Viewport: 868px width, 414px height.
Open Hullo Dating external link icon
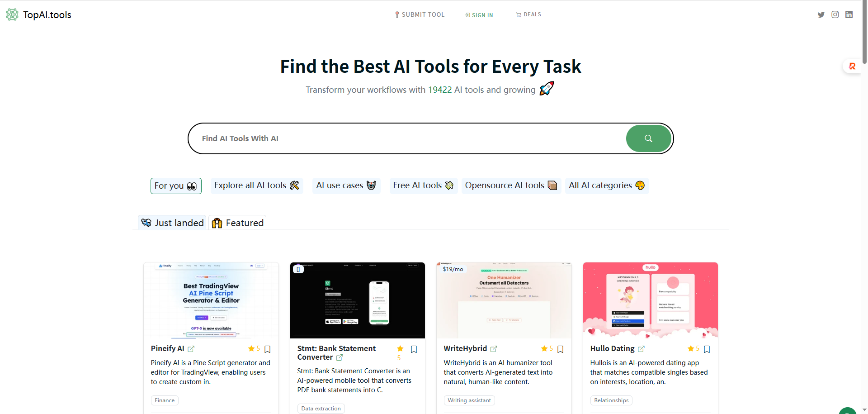tap(641, 349)
